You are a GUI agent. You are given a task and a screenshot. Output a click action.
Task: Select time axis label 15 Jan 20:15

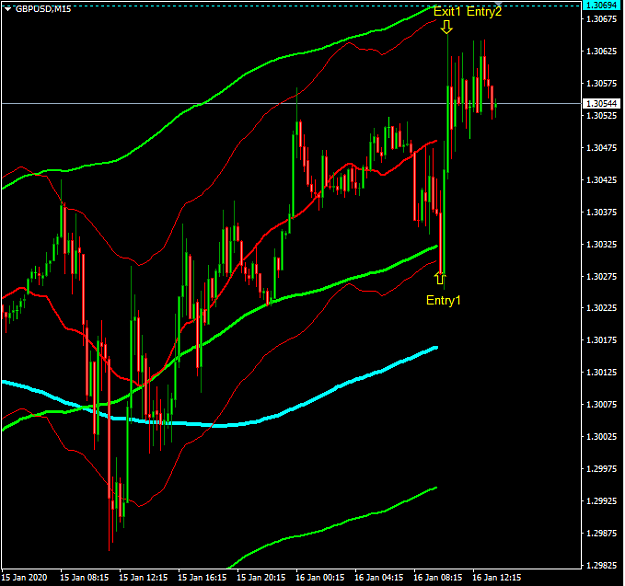[261, 578]
